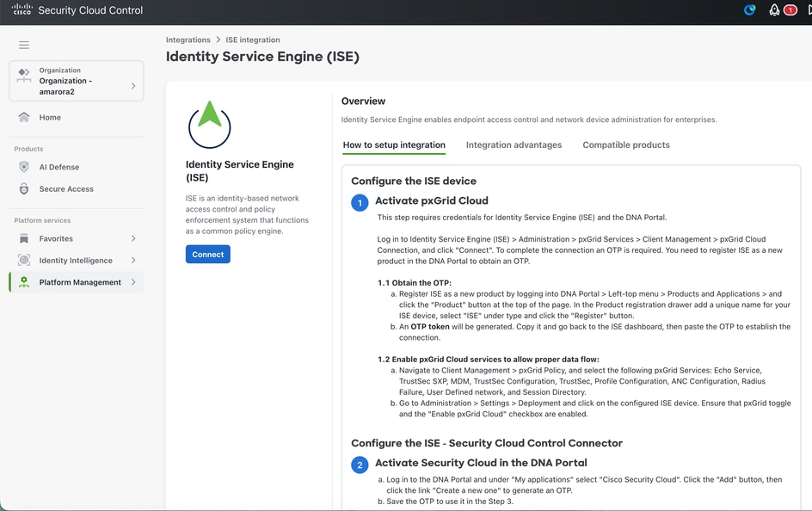Screen dimensions: 812x511
Task: Expand the Favorites submenu chevron
Action: coord(133,238)
